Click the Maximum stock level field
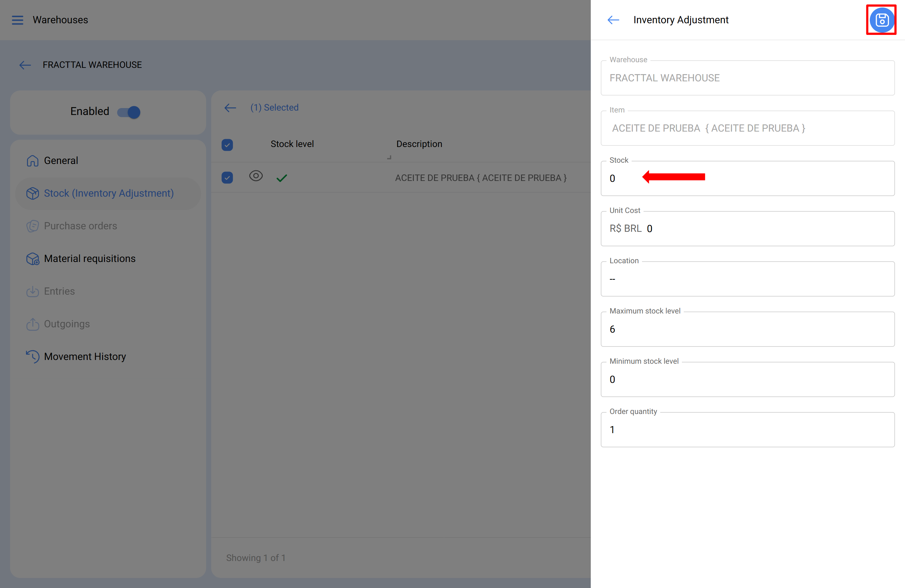905x588 pixels. (x=747, y=329)
